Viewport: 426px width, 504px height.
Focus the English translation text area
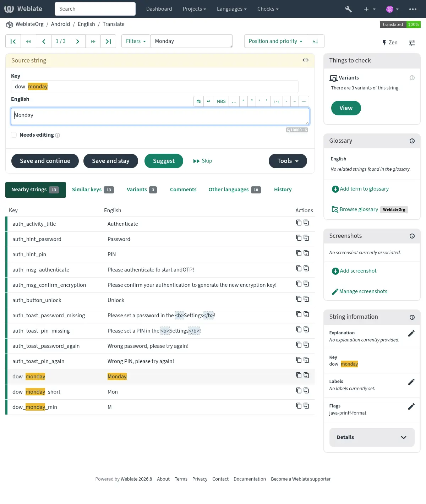[160, 116]
